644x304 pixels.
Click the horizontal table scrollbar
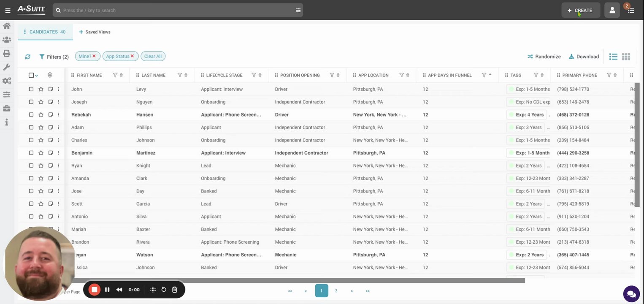[295, 281]
